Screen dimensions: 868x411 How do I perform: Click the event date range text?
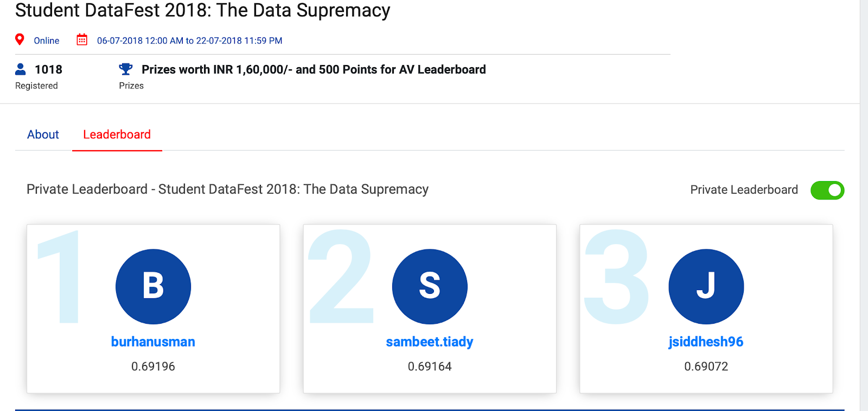[189, 40]
